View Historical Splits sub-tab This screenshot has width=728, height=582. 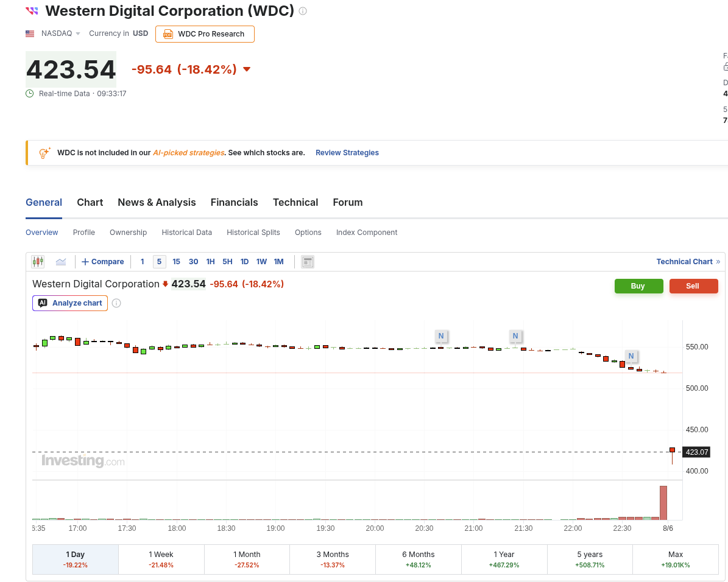click(253, 233)
